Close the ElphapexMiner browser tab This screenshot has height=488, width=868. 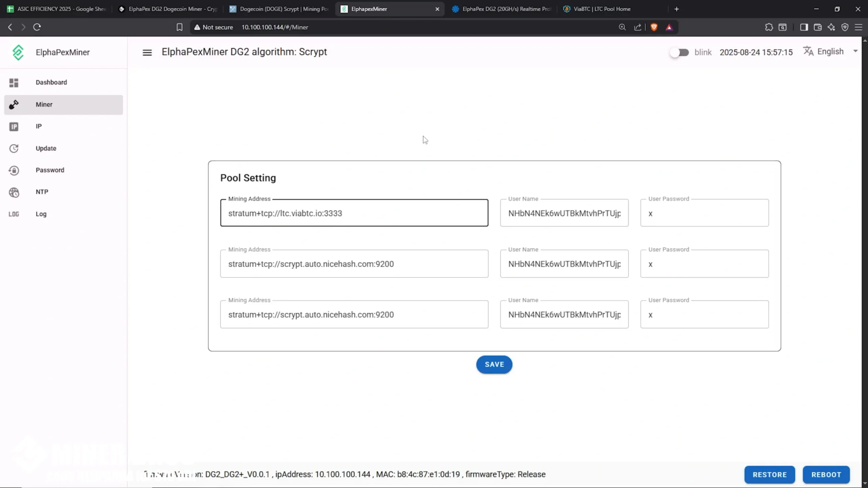pyautogui.click(x=437, y=9)
